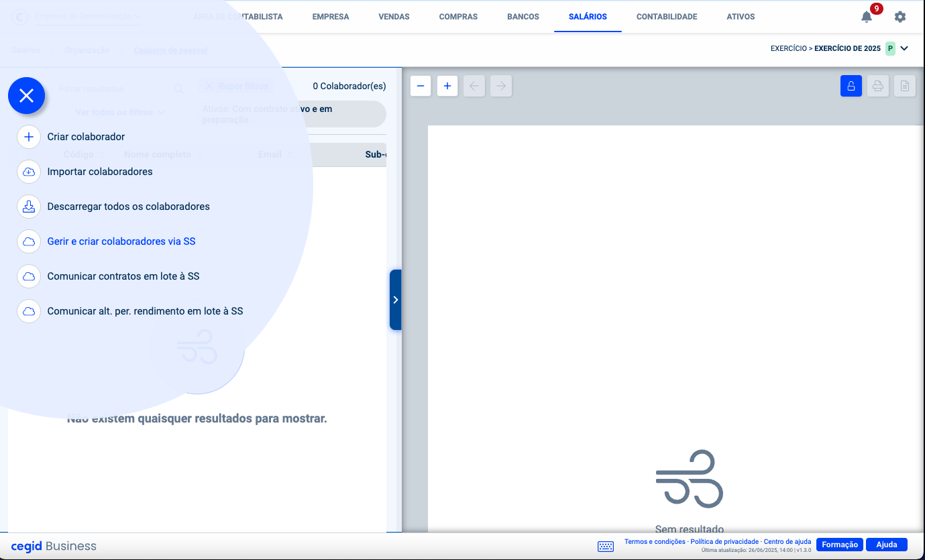Open the Compras tab
This screenshot has height=560, width=925.
coord(458,17)
